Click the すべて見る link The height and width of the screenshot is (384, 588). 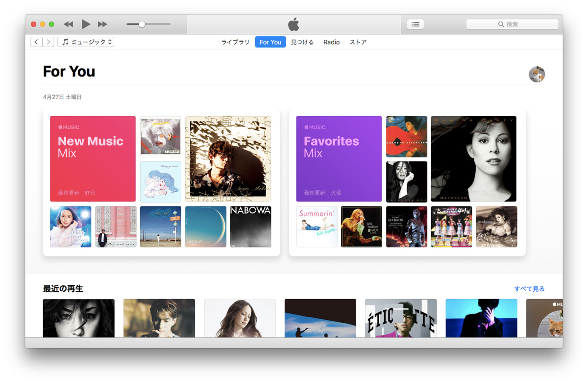(529, 289)
